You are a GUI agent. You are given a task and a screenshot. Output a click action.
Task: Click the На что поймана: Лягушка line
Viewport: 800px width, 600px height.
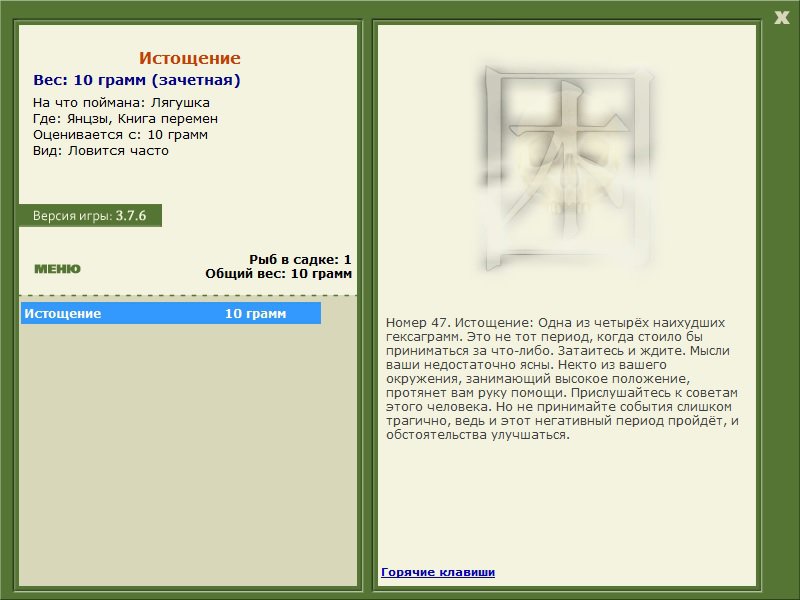click(121, 103)
